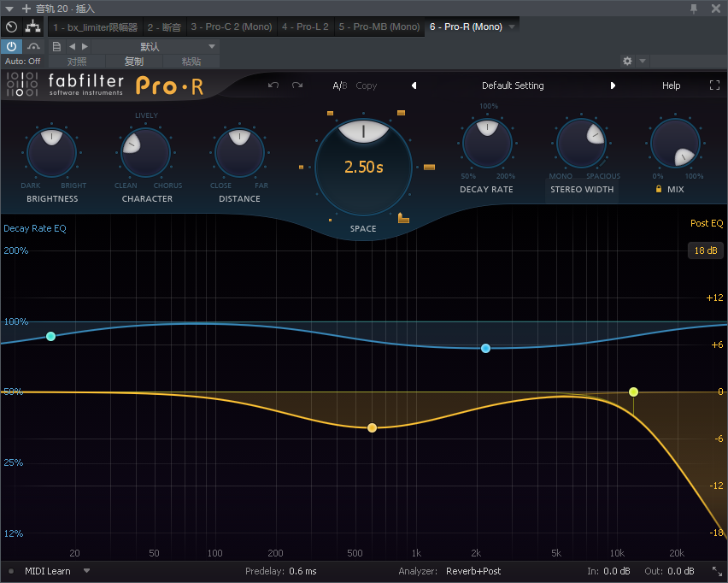The image size is (728, 583).
Task: Select the large hall space icon
Action: click(429, 167)
